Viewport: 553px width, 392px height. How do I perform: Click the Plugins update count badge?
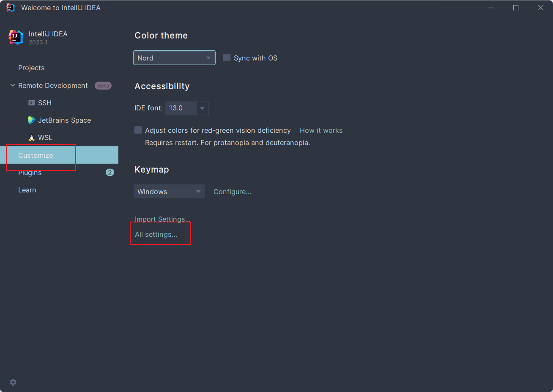point(110,173)
